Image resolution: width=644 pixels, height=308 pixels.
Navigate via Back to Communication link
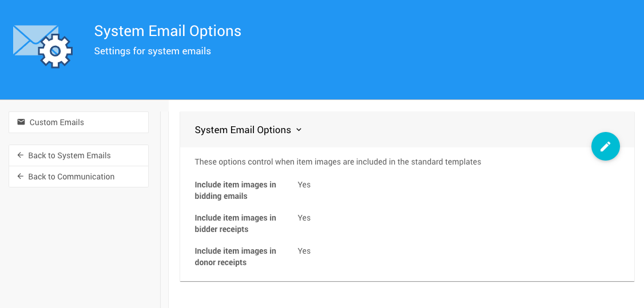71,177
